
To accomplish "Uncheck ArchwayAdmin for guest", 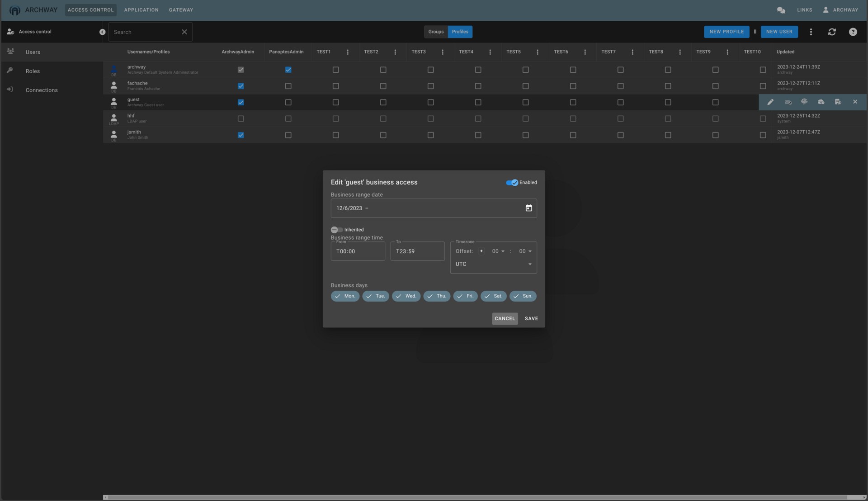I will 241,102.
